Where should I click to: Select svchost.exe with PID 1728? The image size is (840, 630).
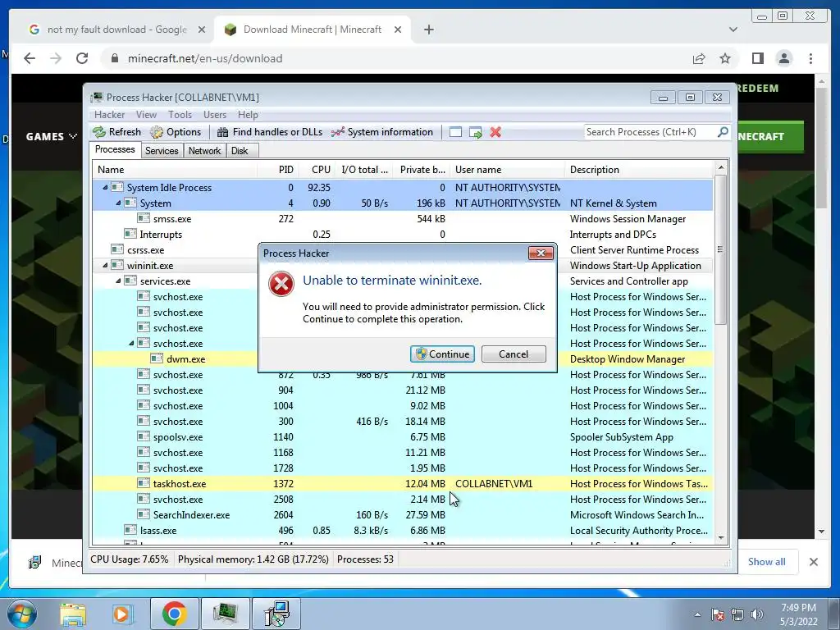coord(403,468)
